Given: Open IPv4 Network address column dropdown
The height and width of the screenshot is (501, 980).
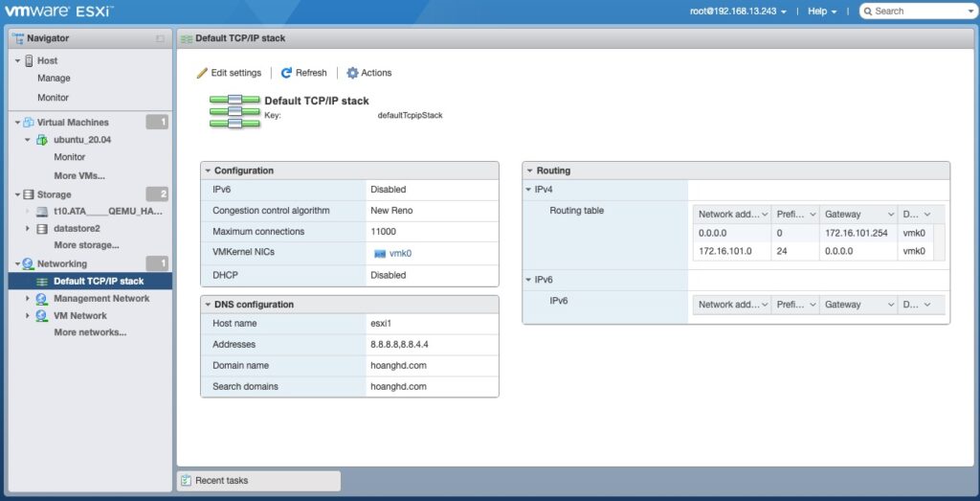Looking at the screenshot, I should [x=765, y=215].
